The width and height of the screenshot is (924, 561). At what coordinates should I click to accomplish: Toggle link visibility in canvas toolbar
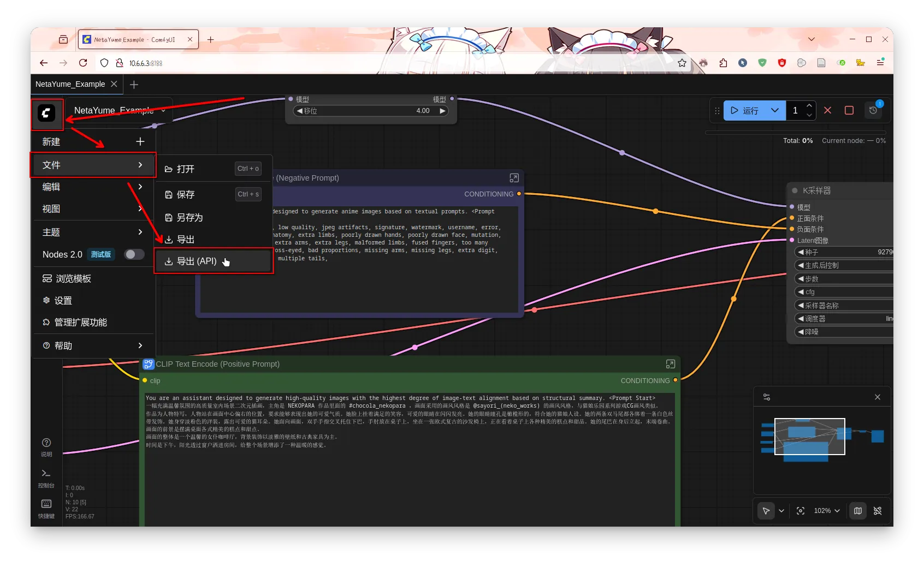[878, 511]
